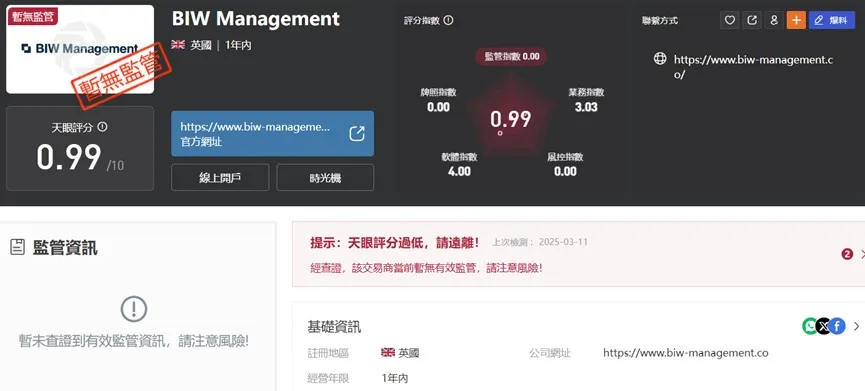Click the 基礎資訊 heading
Image resolution: width=865 pixels, height=391 pixels.
[334, 326]
